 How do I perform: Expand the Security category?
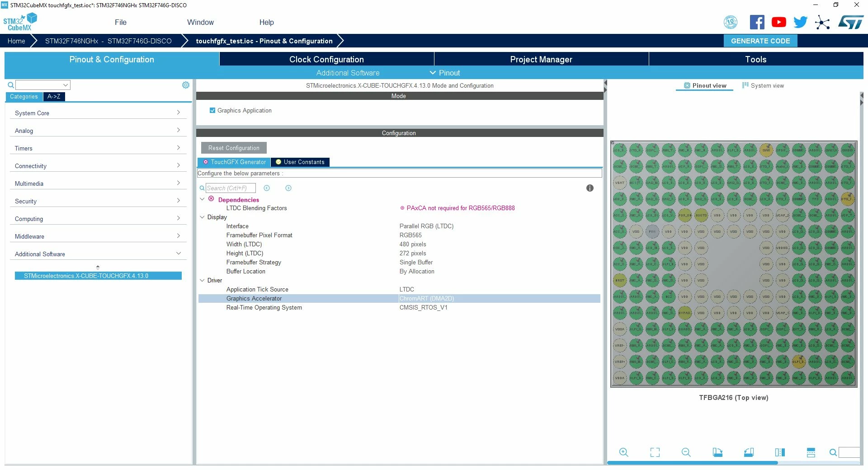coord(98,201)
